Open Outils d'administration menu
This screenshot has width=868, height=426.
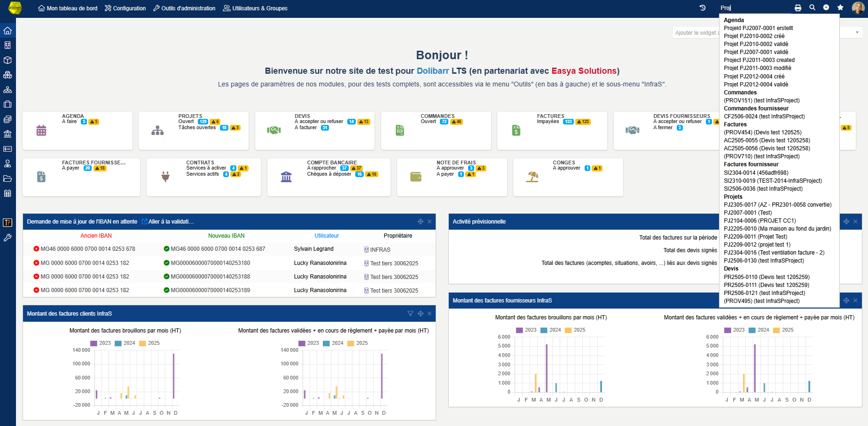tap(184, 8)
